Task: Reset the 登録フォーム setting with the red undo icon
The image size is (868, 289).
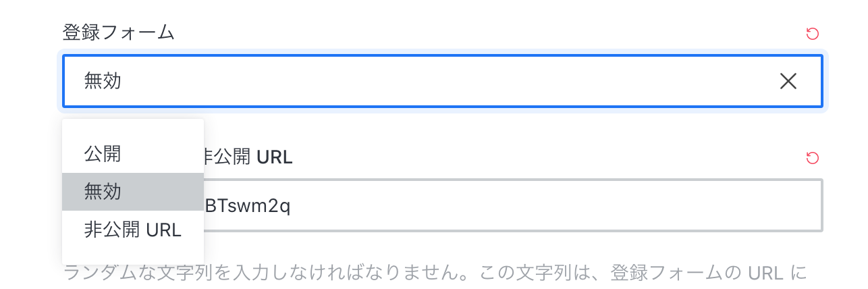Action: tap(813, 33)
